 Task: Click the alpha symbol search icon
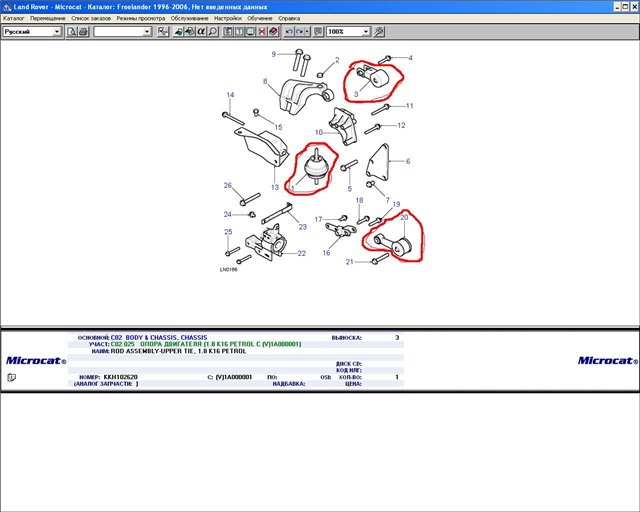[201, 31]
